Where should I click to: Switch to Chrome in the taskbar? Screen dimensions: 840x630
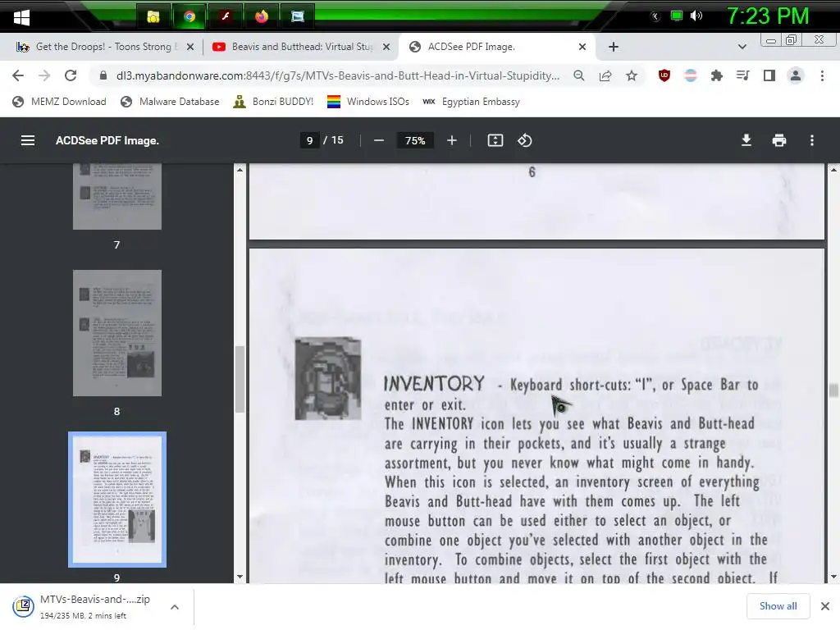tap(189, 17)
